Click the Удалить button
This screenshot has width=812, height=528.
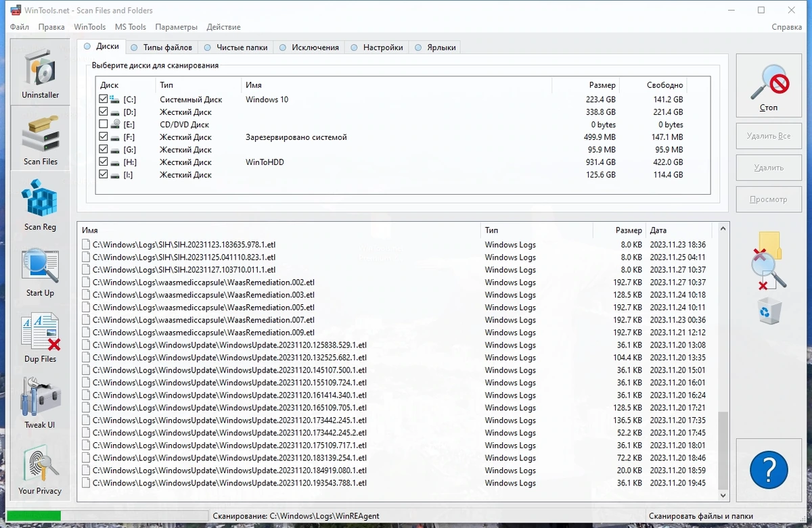[769, 168]
